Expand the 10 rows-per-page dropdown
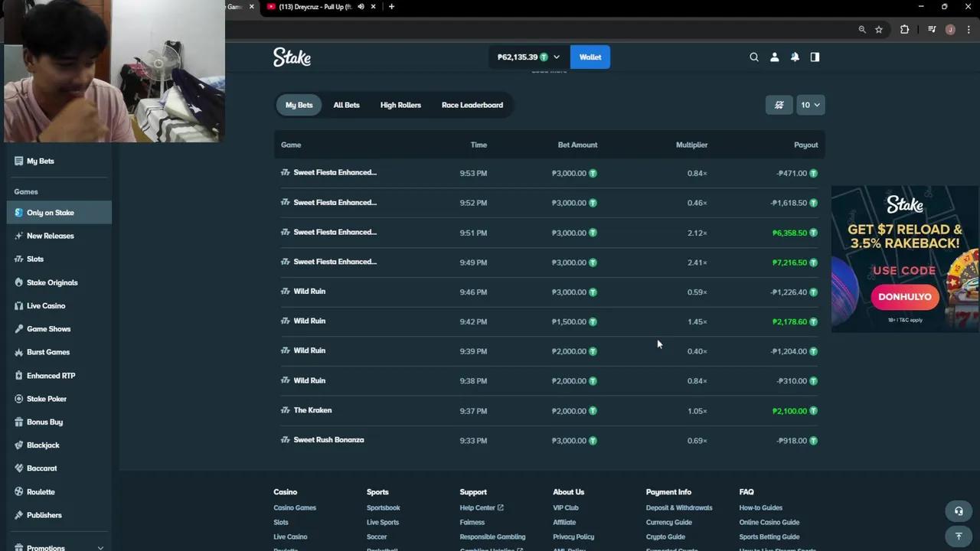Screen dimensions: 980x551 click(x=810, y=105)
